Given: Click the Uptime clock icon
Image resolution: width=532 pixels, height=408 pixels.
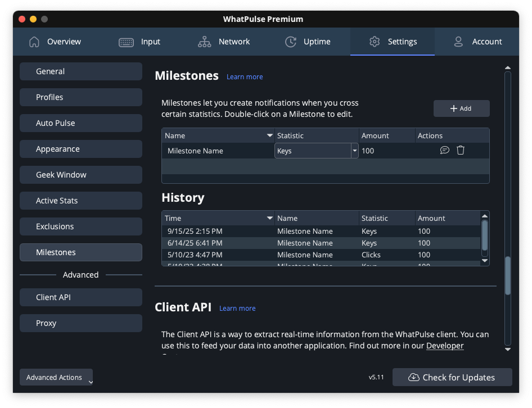Looking at the screenshot, I should point(291,42).
